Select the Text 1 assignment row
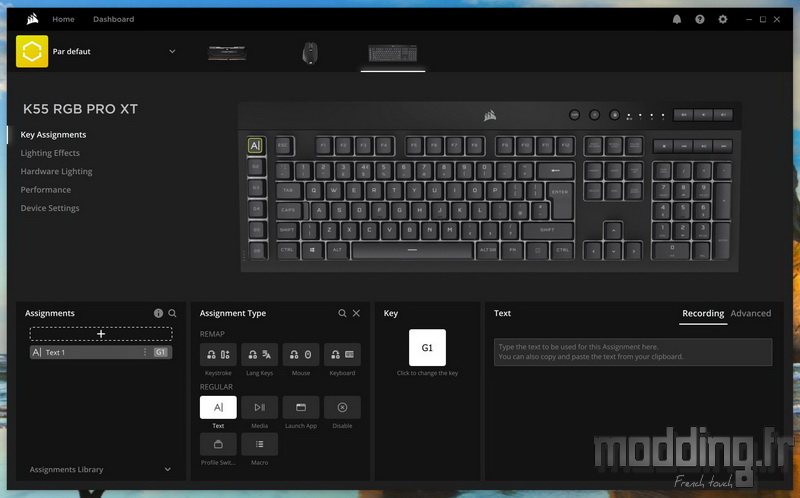Screen dimensions: 800x498 pyautogui.click(x=101, y=352)
